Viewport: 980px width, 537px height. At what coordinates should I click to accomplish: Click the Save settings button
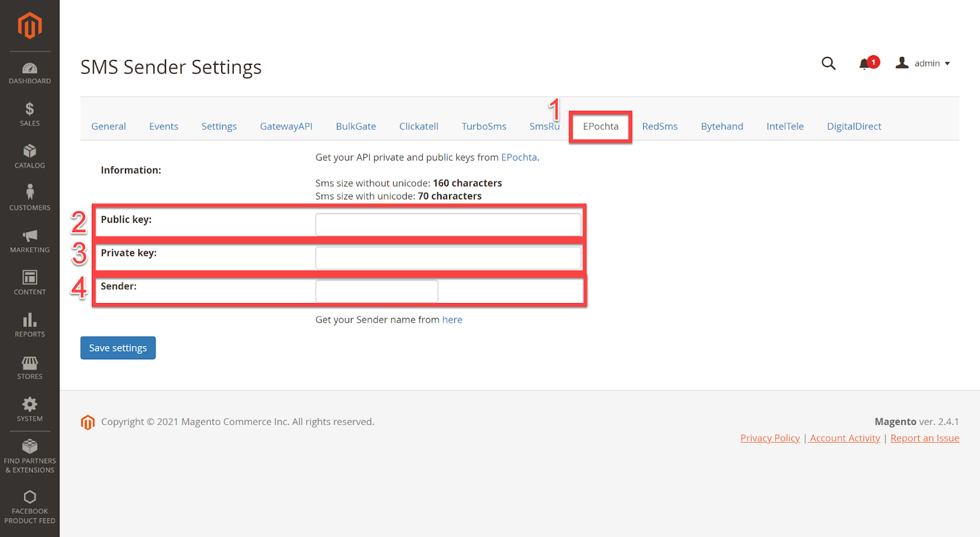(118, 348)
